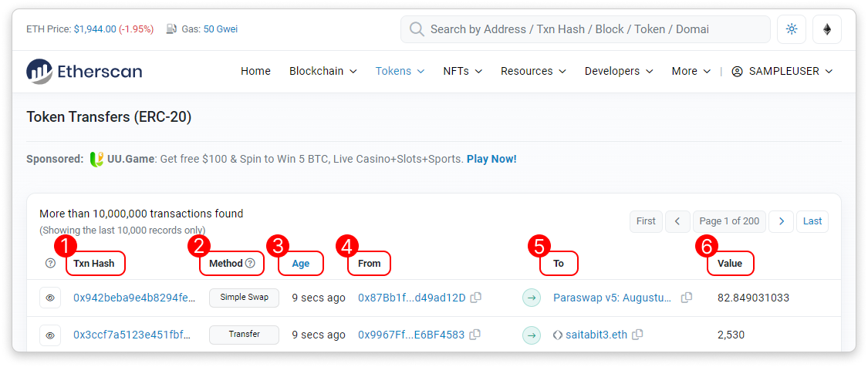
Task: Open the Developers menu
Action: tap(619, 71)
